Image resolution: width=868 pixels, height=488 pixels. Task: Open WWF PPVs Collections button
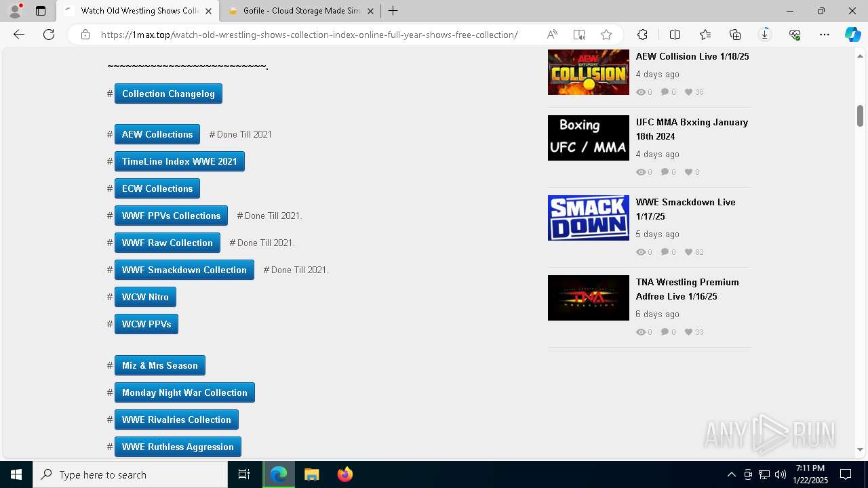coord(171,216)
